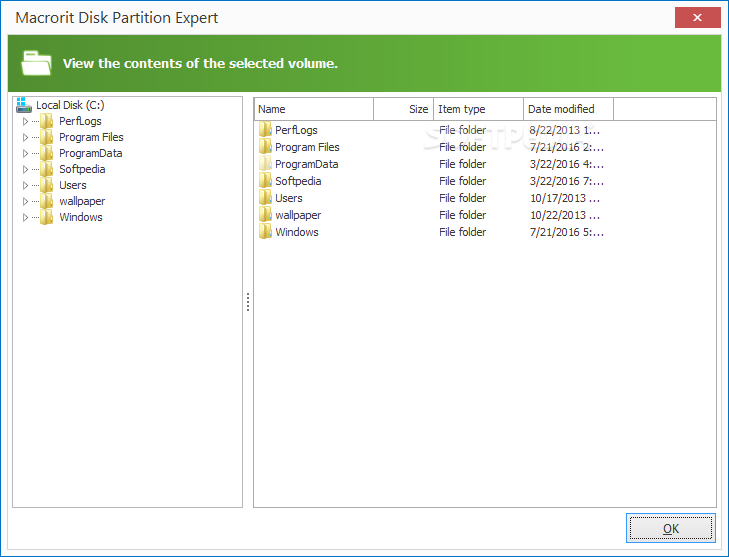Click the dotted splitter grip between panes
The width and height of the screenshot is (729, 557).
248,302
